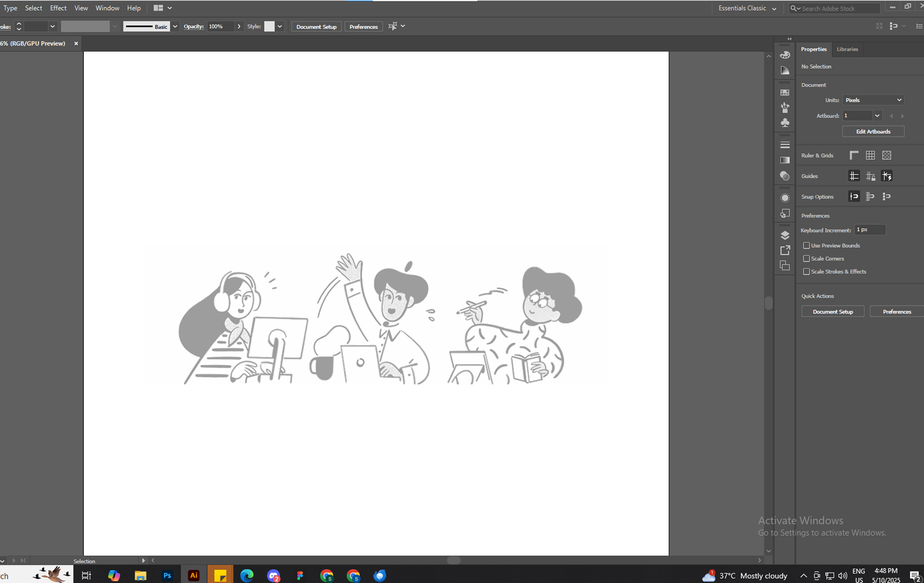Open the Artboards panel icon

(x=785, y=266)
